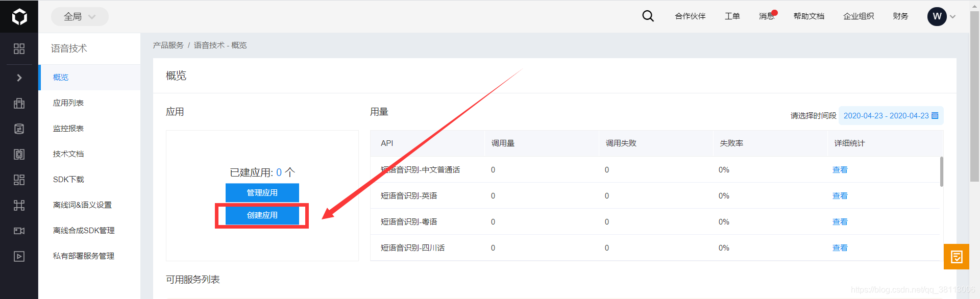The image size is (980, 299).
Task: Click the 调用量 column header
Action: click(x=503, y=143)
